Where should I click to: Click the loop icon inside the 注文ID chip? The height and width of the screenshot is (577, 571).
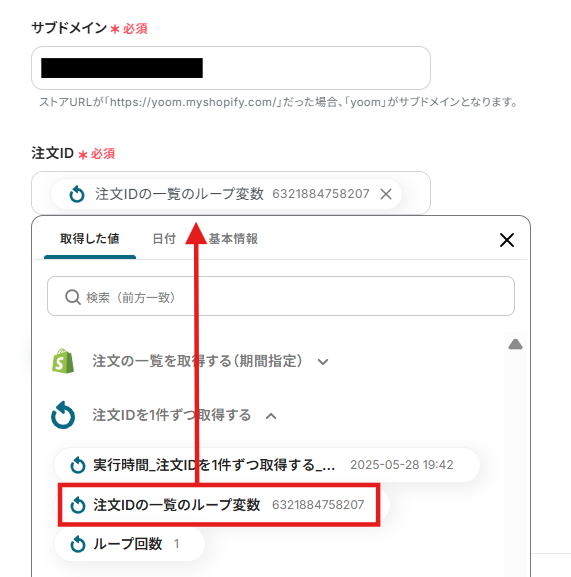(x=77, y=194)
